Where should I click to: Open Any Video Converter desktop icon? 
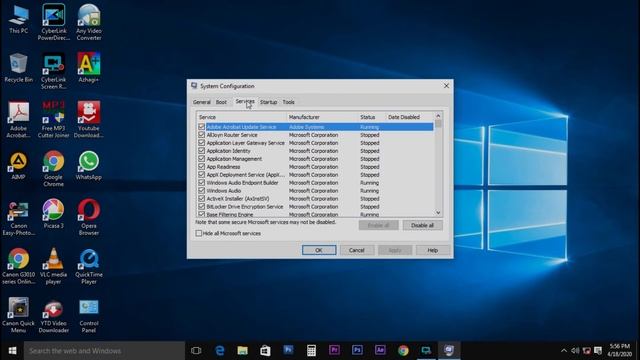(x=89, y=22)
